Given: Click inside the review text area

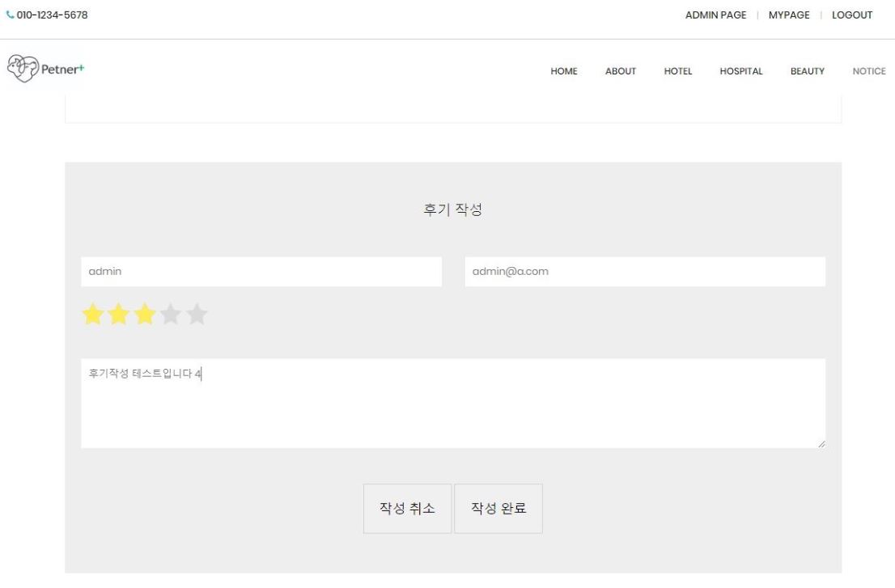Looking at the screenshot, I should click(453, 404).
